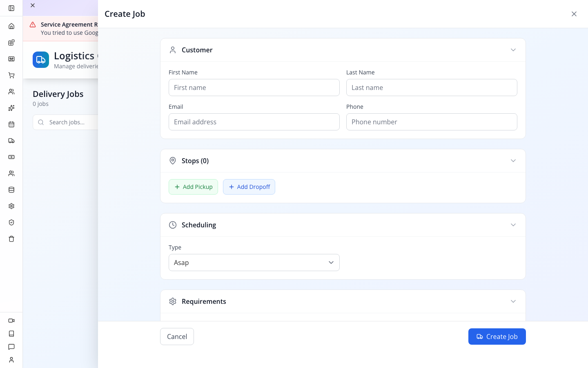The width and height of the screenshot is (588, 368).
Task: Click the "0 jobs" count text
Action: pos(40,104)
